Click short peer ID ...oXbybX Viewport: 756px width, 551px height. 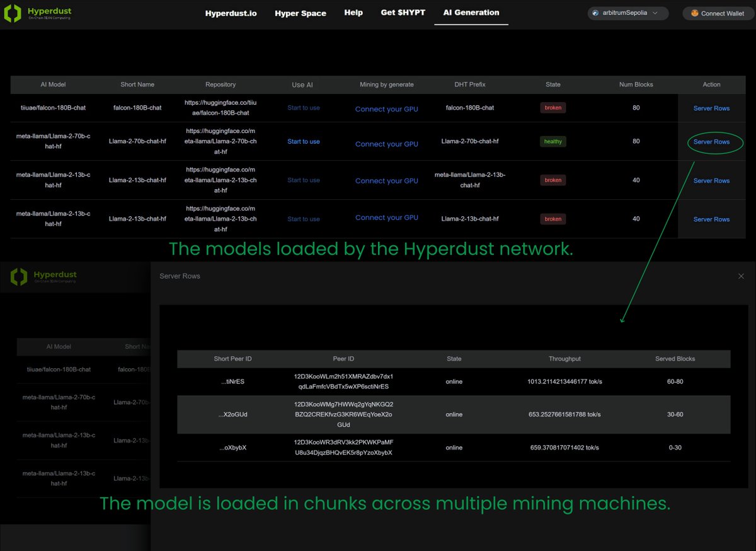point(232,448)
